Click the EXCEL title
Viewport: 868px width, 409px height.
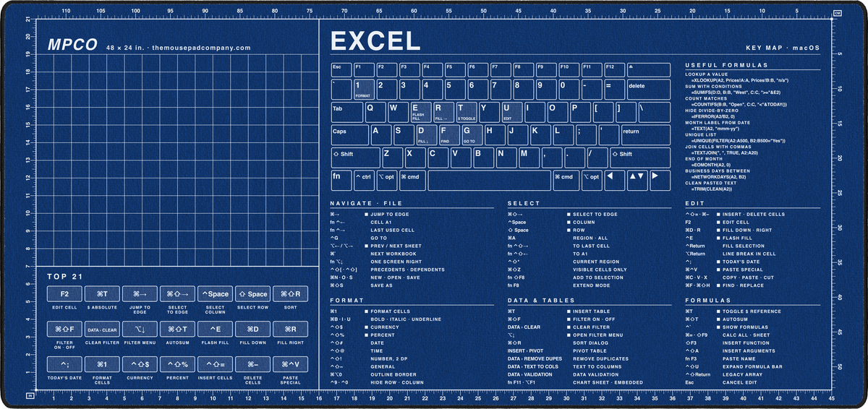[375, 40]
